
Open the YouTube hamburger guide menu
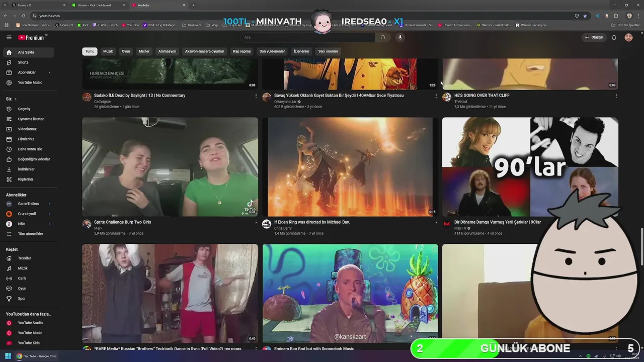9,37
